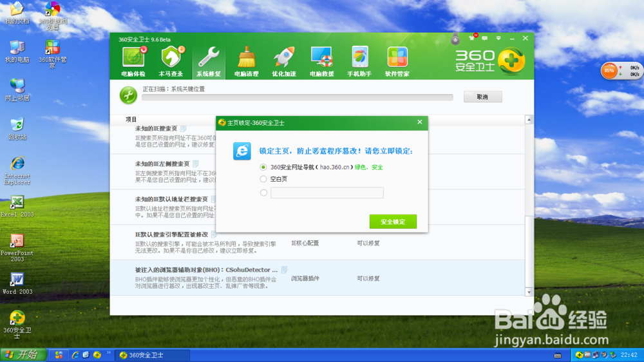
Task: Open 电脑清理 broom cleanup module
Action: coord(247,61)
